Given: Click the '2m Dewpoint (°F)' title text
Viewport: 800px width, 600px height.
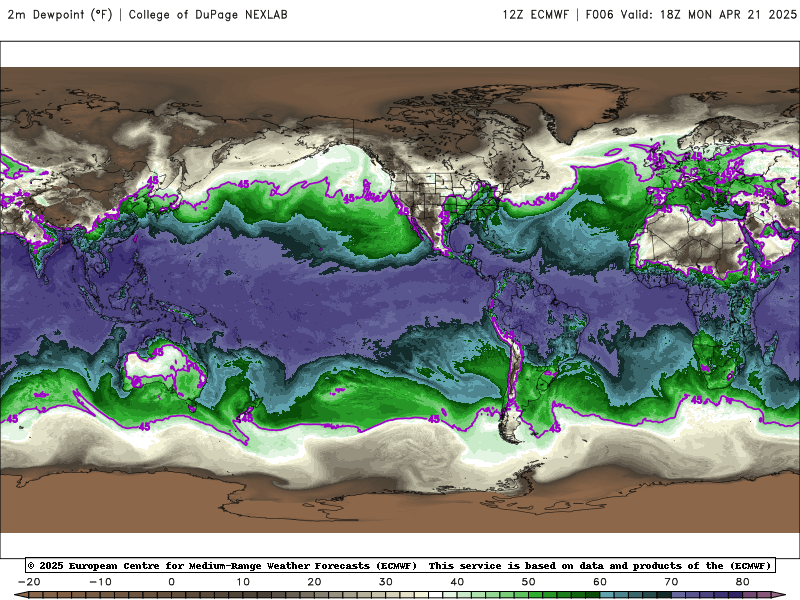Looking at the screenshot, I should (x=60, y=14).
